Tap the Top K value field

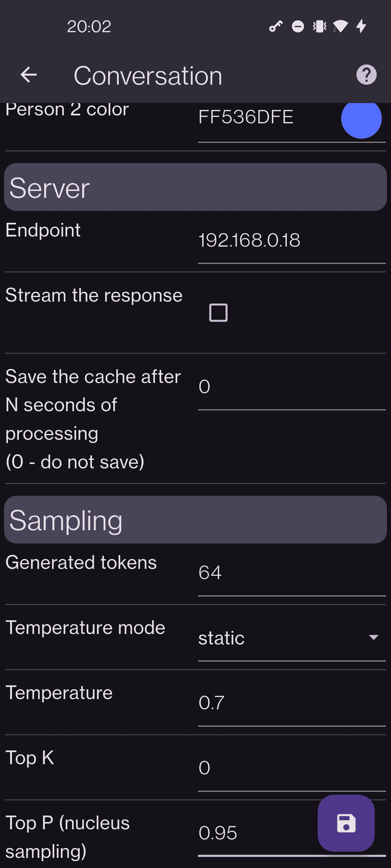tap(291, 768)
